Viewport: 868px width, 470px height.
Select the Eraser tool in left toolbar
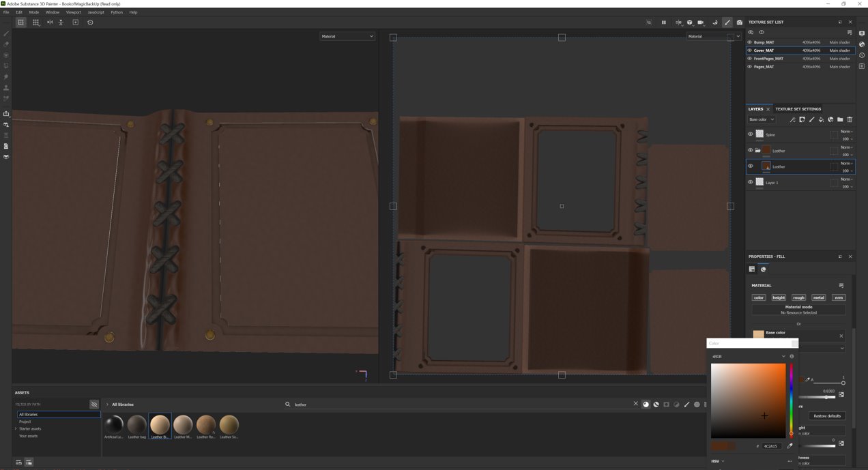6,44
